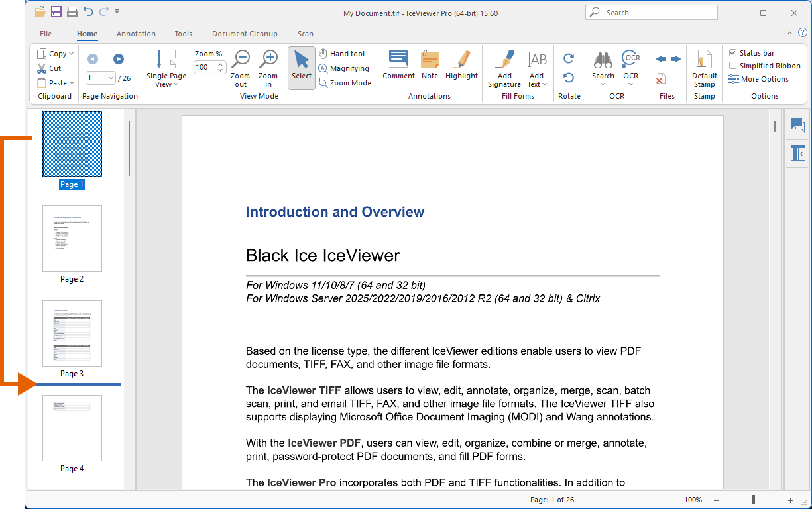Open the help question mark icon
The width and height of the screenshot is (812, 509).
tap(802, 32)
